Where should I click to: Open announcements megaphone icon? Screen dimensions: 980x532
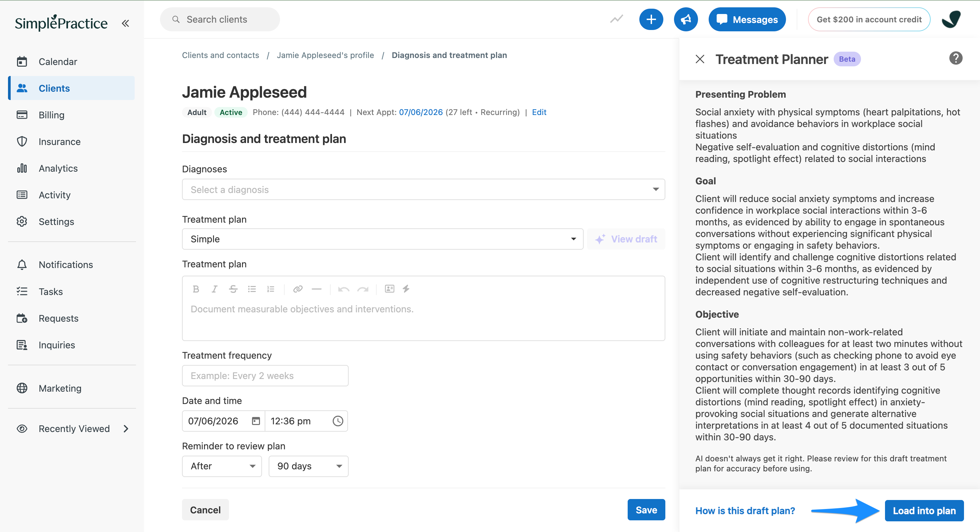pyautogui.click(x=686, y=19)
